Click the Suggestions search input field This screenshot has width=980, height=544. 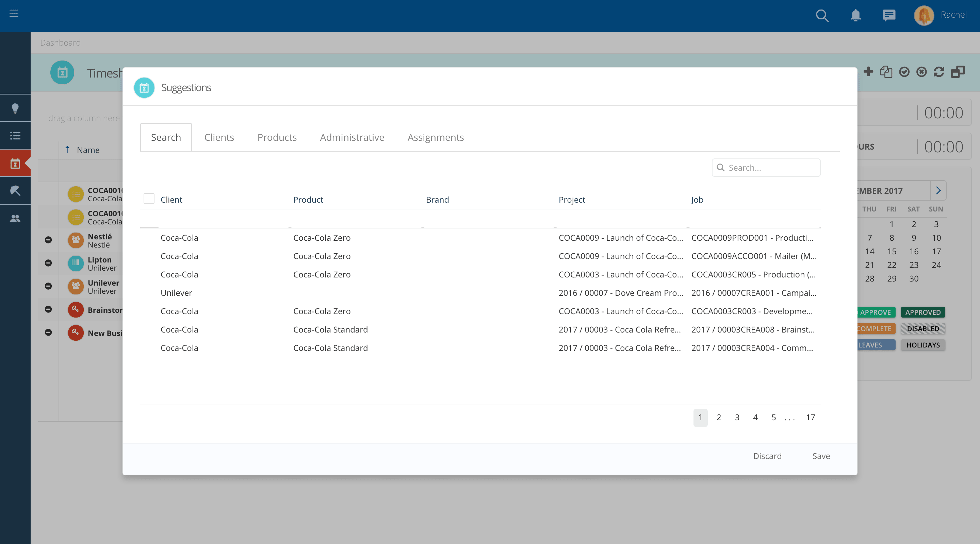tap(766, 168)
